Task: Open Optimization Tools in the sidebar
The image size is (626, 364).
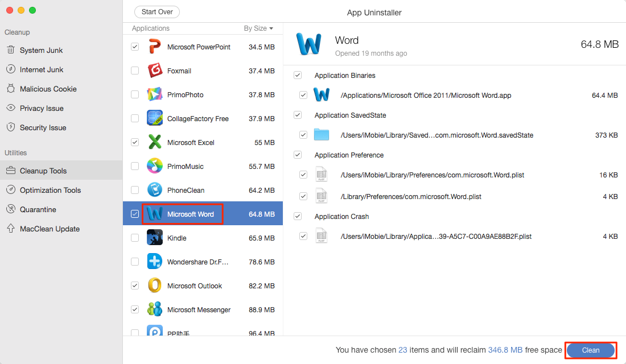Action: (61, 190)
